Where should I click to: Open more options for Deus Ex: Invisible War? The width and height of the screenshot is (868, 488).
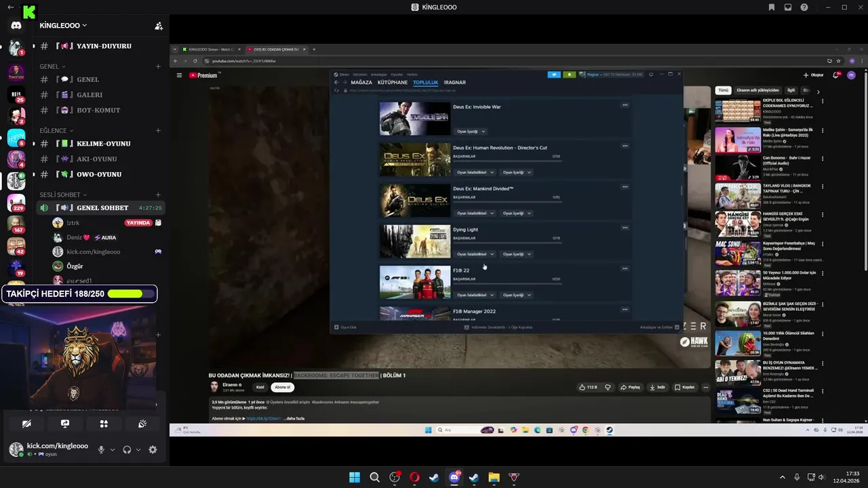(625, 105)
